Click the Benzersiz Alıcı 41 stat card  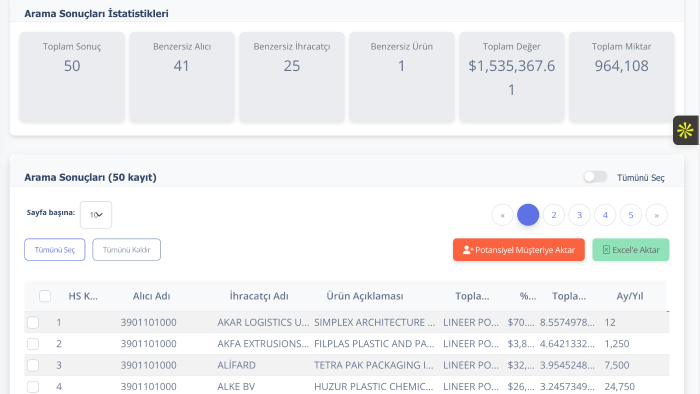pos(182,77)
